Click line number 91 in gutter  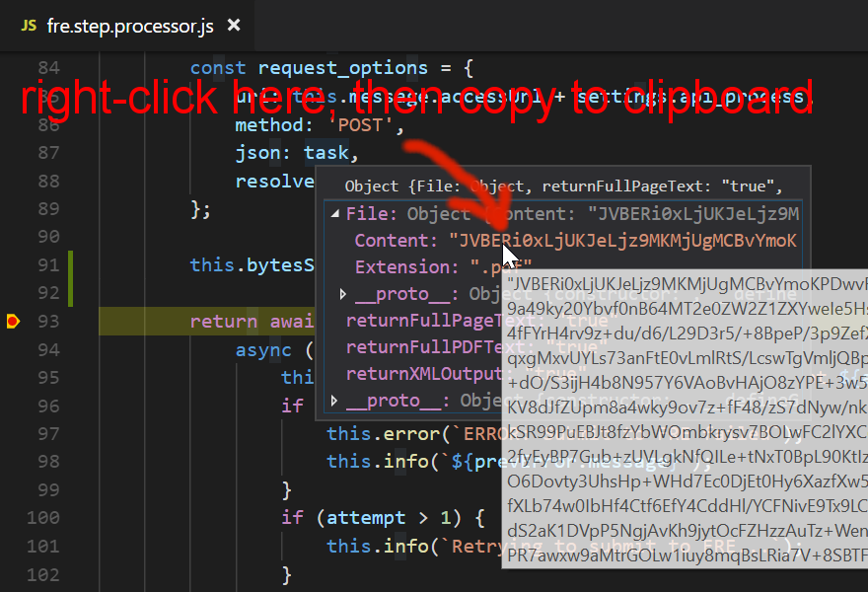click(x=48, y=265)
